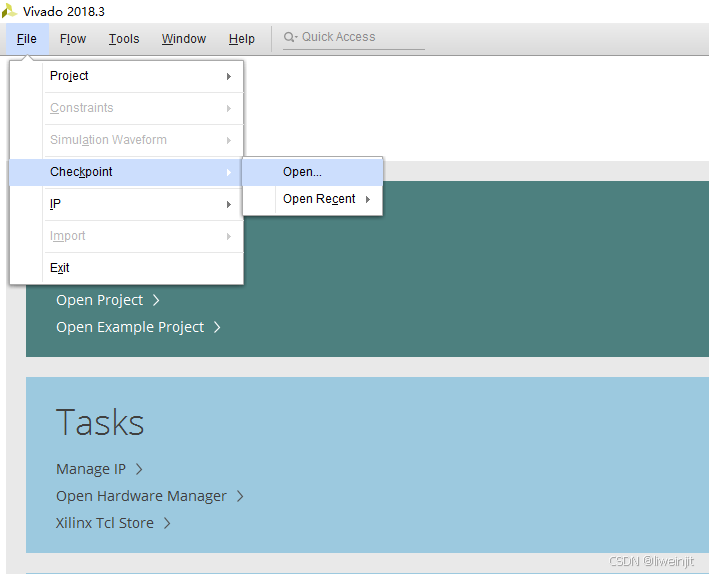The width and height of the screenshot is (709, 574).
Task: Click the chevron next to Open Example Project
Action: coord(217,327)
